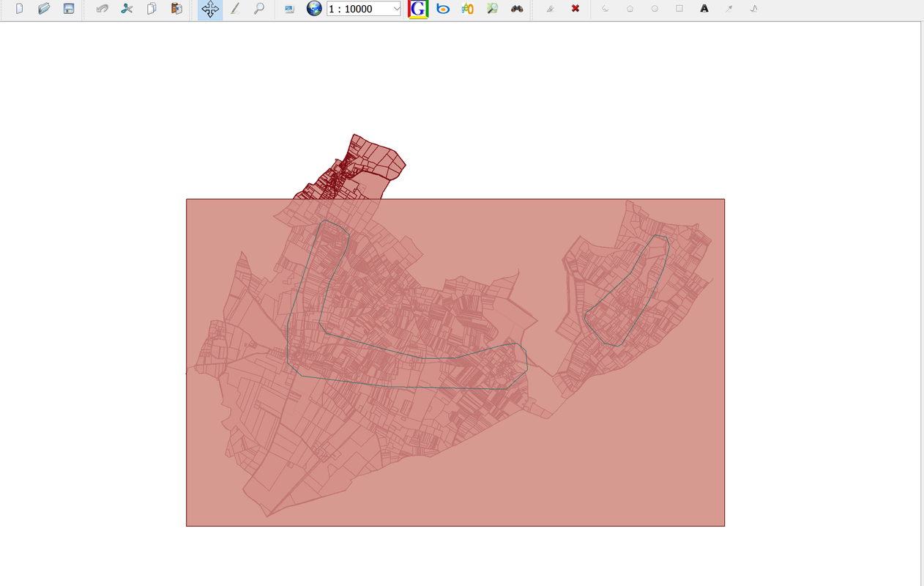Click the screen image icon
This screenshot has width=924, height=586.
pyautogui.click(x=290, y=9)
